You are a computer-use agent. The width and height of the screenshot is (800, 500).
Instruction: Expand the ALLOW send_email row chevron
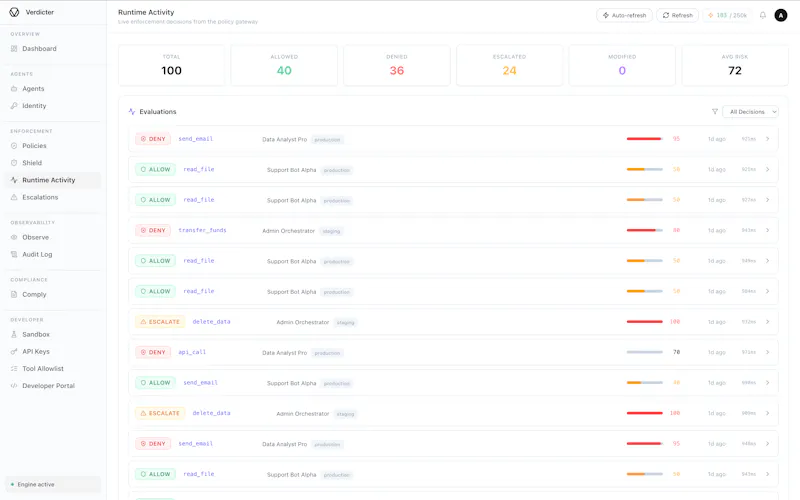tap(767, 383)
